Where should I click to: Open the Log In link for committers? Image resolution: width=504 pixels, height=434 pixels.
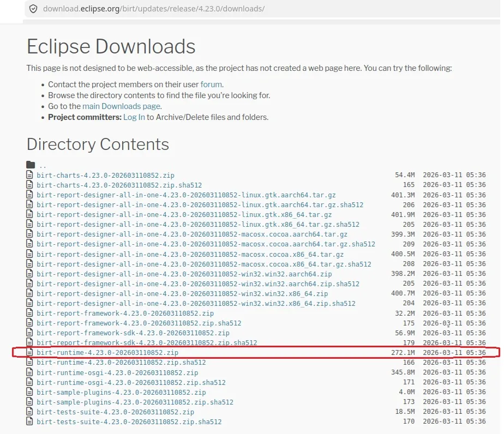[134, 117]
